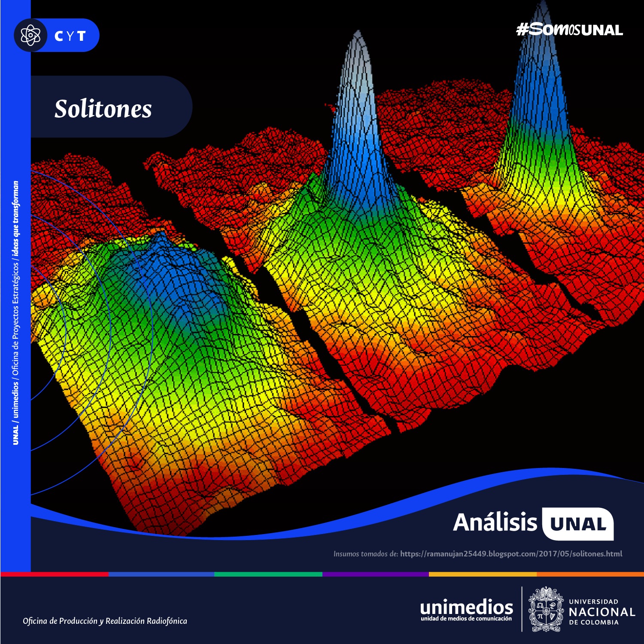
Task: Click the red segment of color bar
Action: (54, 574)
